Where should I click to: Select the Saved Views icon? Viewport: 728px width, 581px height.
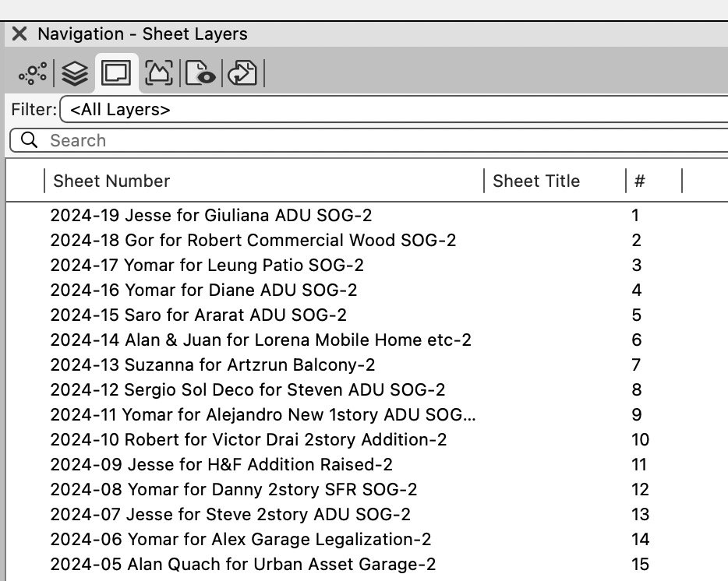(158, 72)
